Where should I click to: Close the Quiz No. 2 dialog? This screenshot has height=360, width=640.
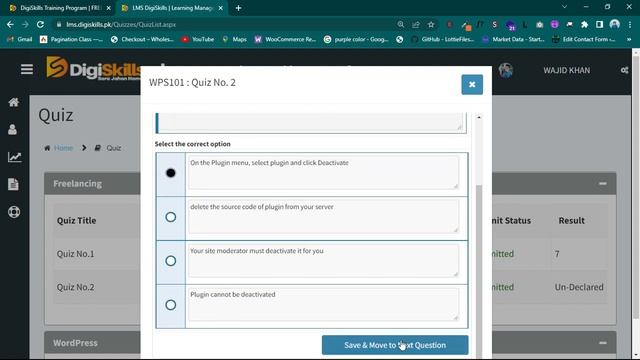click(x=472, y=84)
